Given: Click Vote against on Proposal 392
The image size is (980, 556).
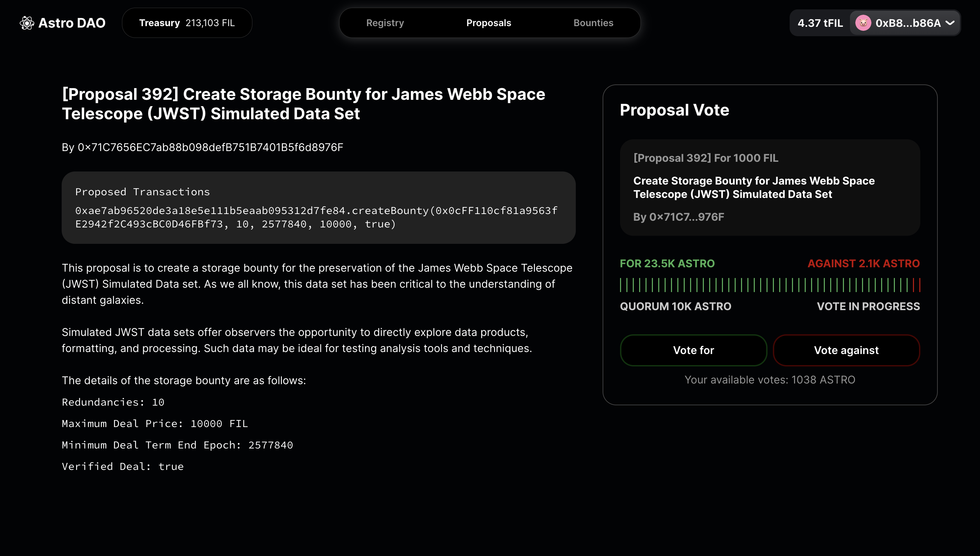Looking at the screenshot, I should 846,350.
